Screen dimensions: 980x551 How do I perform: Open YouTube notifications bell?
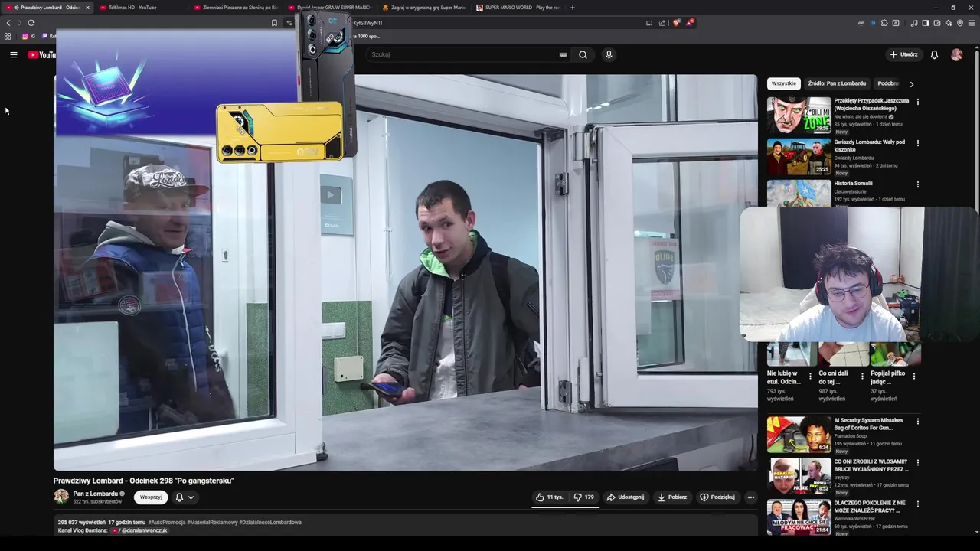934,54
